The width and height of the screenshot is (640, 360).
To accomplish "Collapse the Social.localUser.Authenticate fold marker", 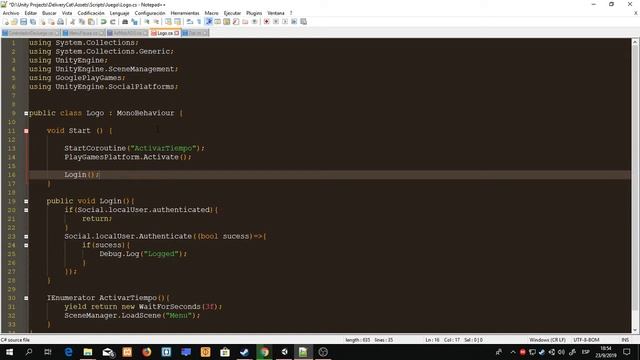I will click(x=26, y=237).
